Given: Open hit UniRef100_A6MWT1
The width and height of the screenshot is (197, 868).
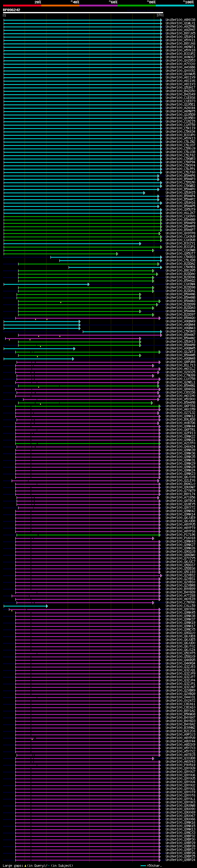Looking at the screenshot, I should point(180,47).
